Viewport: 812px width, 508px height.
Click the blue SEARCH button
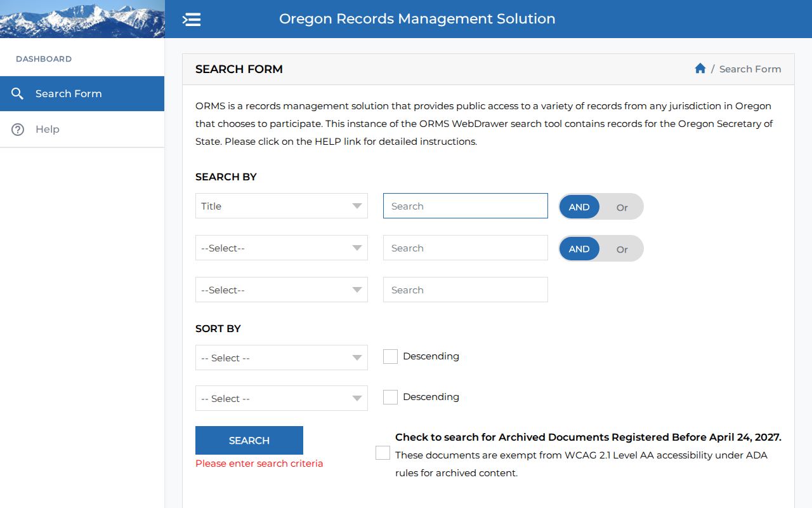249,441
